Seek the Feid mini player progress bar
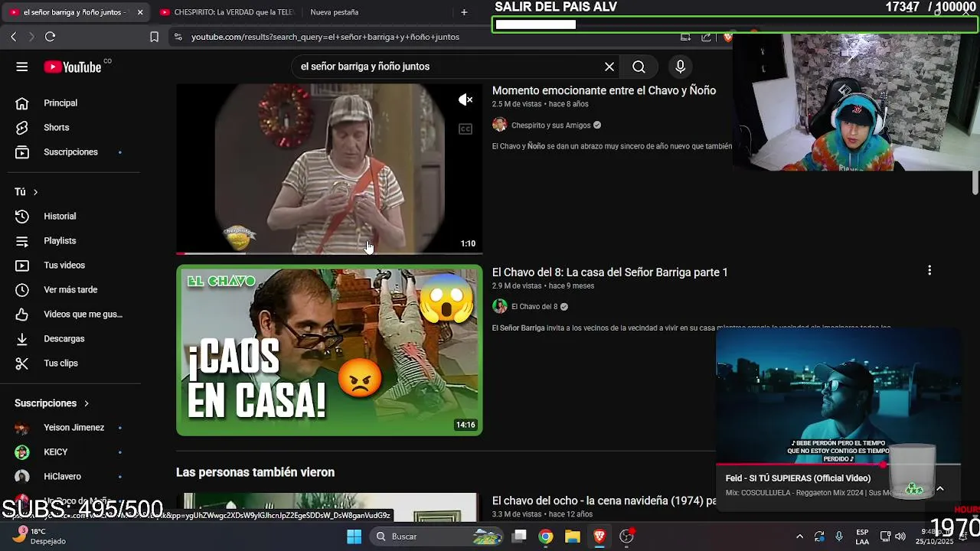The width and height of the screenshot is (980, 551). click(x=838, y=465)
